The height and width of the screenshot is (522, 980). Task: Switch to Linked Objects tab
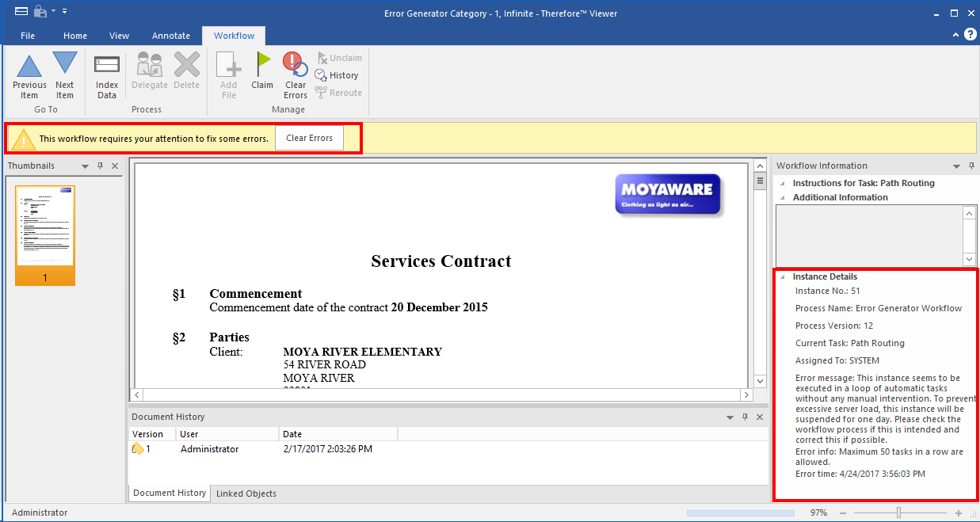[246, 493]
